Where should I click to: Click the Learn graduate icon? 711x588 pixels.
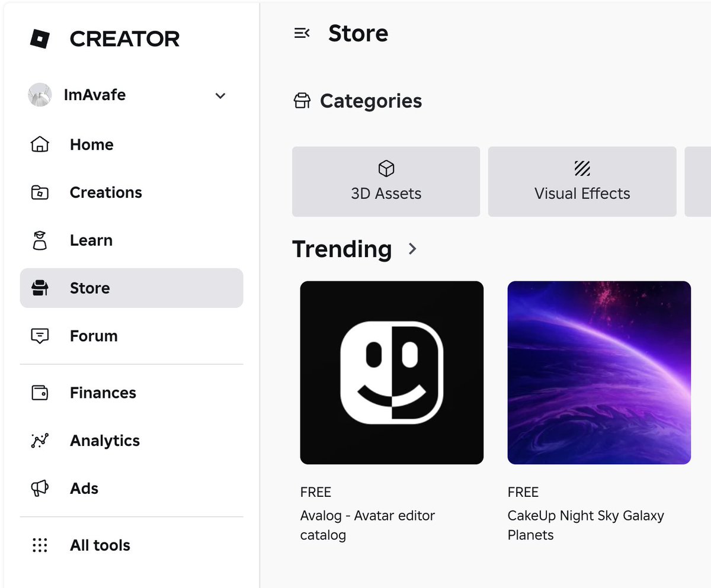40,240
